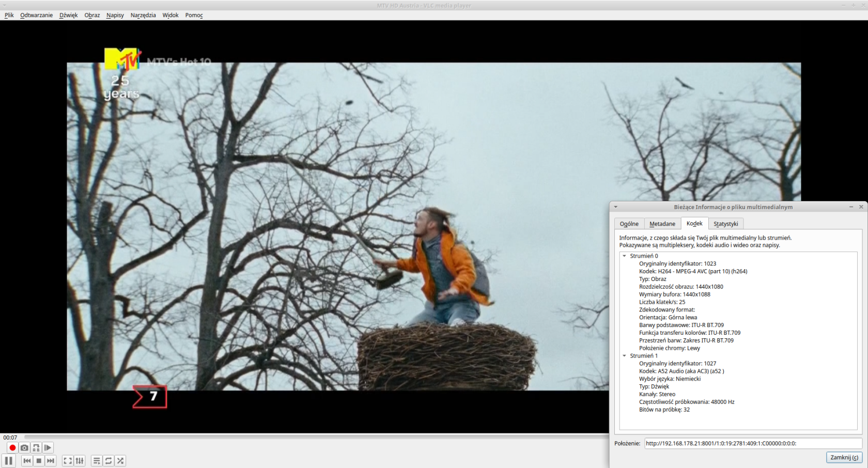The width and height of the screenshot is (868, 468).
Task: Stop the playback
Action: point(39,461)
